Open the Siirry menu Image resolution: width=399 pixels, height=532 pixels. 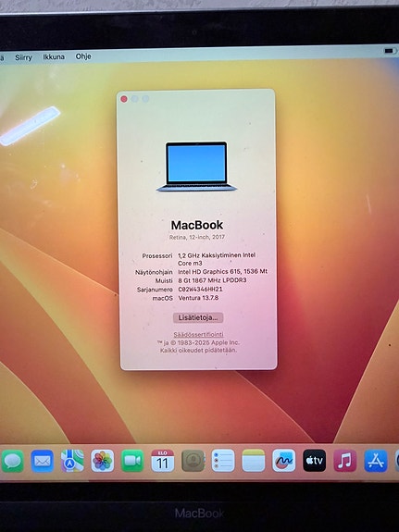coord(23,57)
